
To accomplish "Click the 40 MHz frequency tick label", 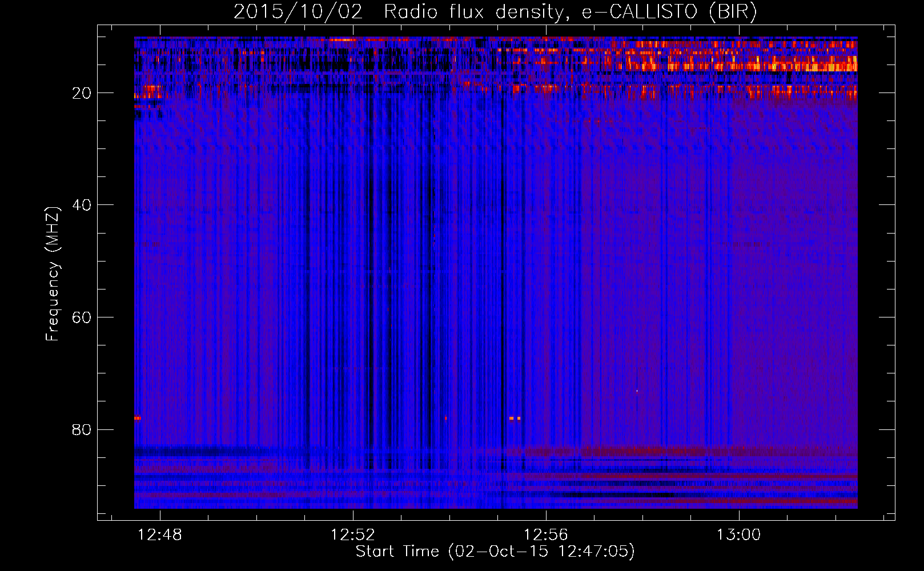I will [82, 205].
